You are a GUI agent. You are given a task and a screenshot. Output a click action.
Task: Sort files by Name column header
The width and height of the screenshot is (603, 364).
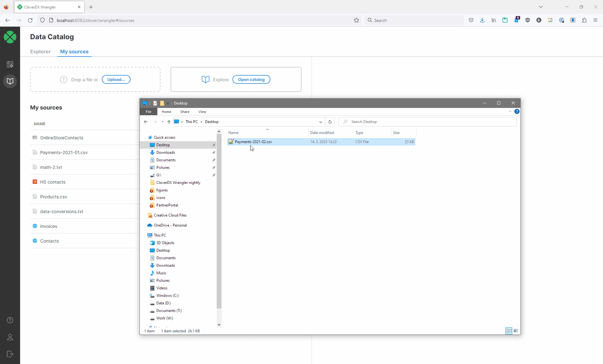coord(267,133)
